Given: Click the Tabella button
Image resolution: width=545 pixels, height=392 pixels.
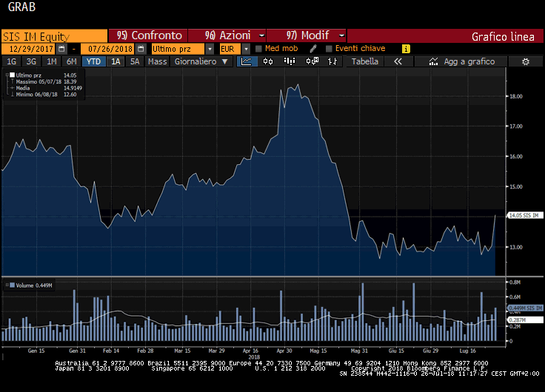Looking at the screenshot, I should tap(364, 61).
